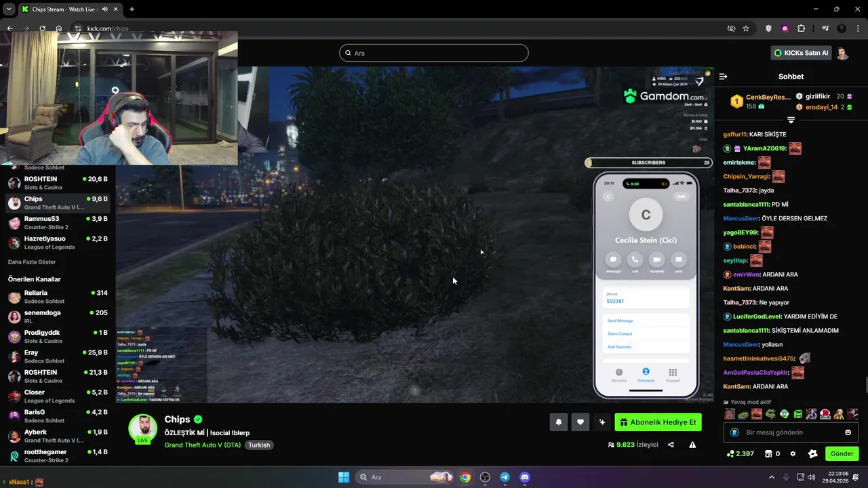Open Discord from taskbar
Screen dimensions: 868x488
pyautogui.click(x=524, y=477)
